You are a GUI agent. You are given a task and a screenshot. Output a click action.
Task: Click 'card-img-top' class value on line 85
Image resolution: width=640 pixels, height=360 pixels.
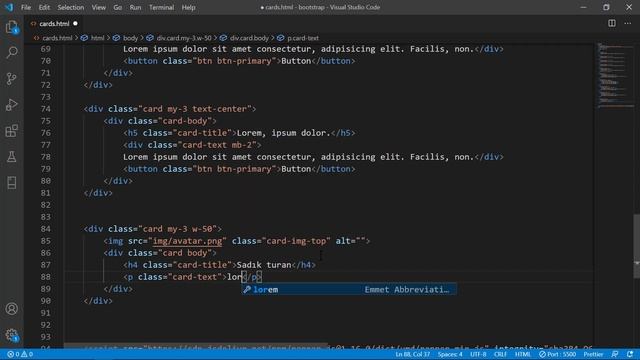coord(296,241)
